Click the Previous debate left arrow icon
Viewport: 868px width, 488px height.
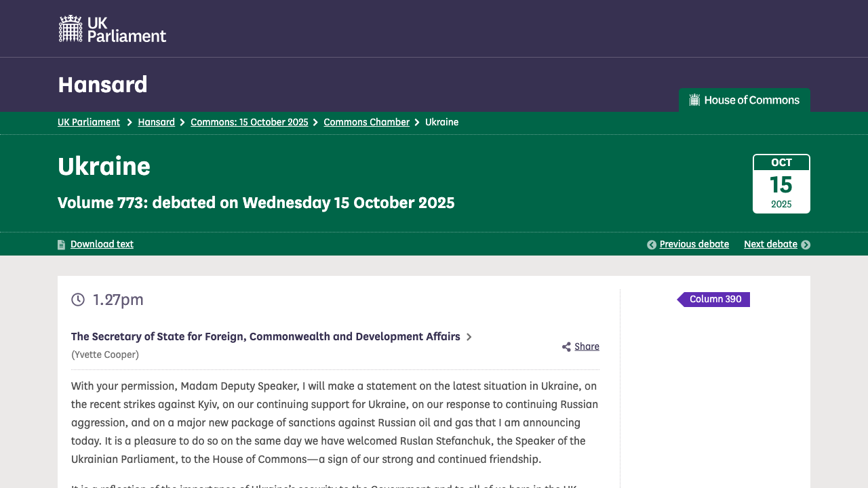(x=652, y=245)
